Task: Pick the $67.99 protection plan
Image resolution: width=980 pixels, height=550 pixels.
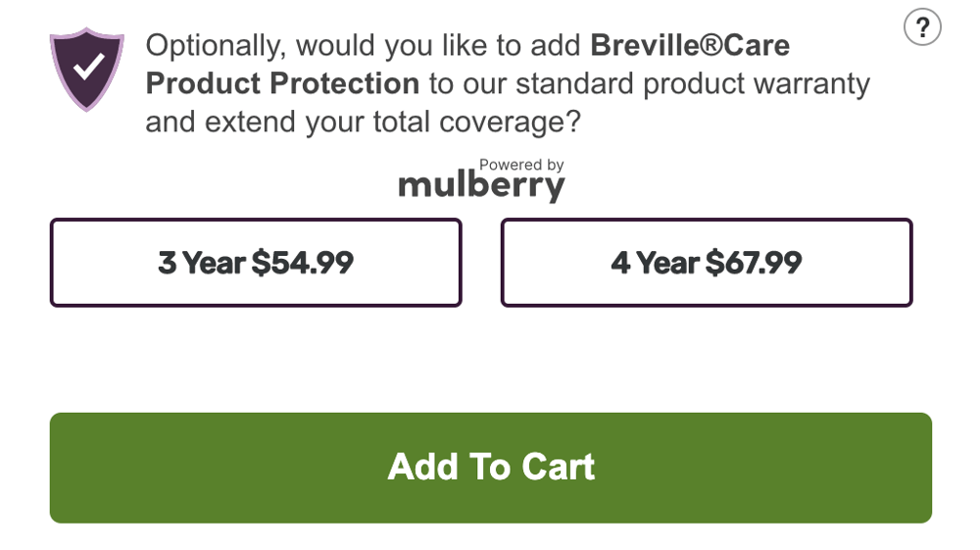Action: click(x=707, y=263)
